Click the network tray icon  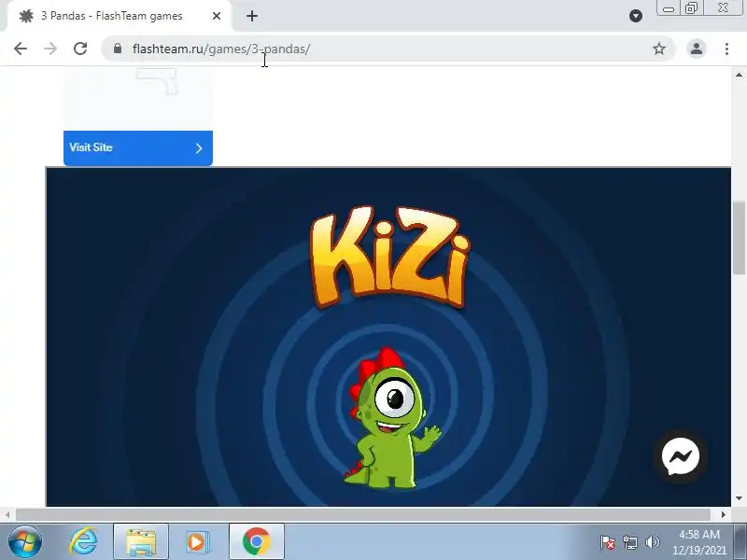click(629, 542)
